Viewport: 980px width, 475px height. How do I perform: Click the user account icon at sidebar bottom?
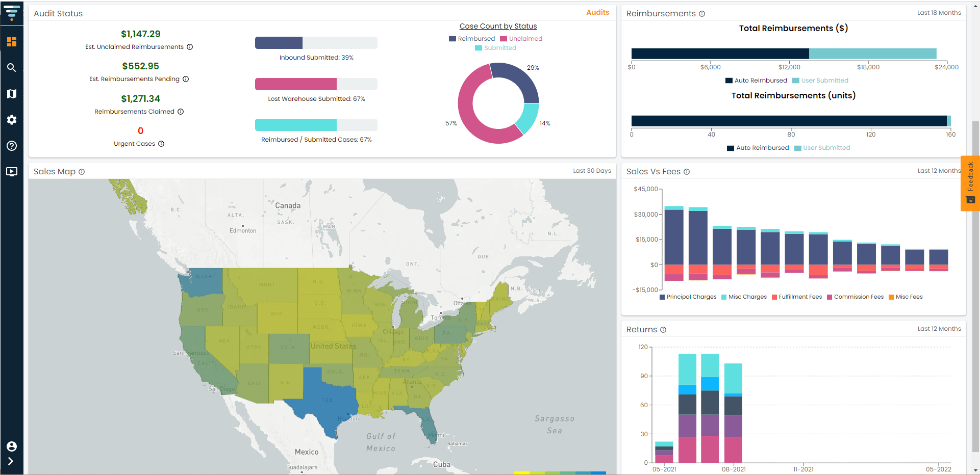pyautogui.click(x=12, y=446)
